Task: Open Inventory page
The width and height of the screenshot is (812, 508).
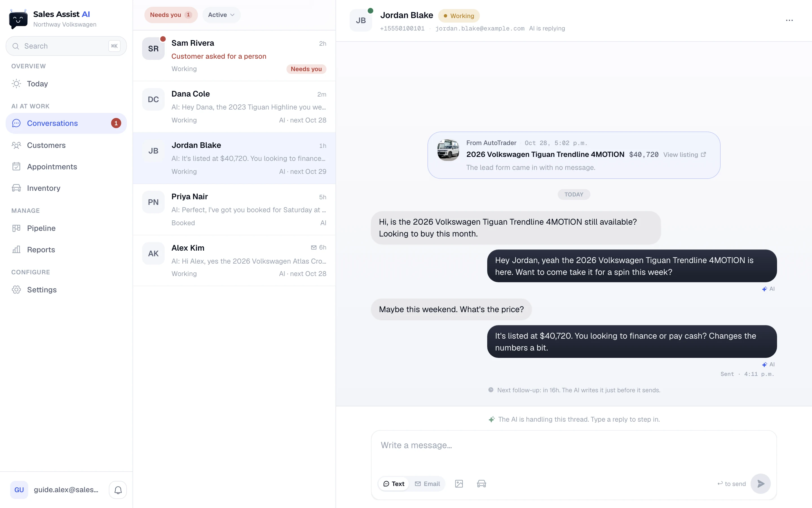Action: [x=66, y=188]
